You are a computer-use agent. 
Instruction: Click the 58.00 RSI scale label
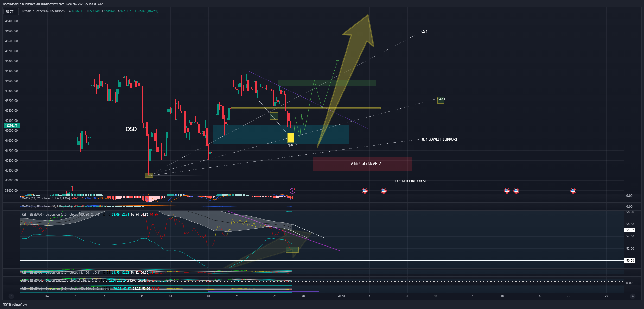coord(630,212)
